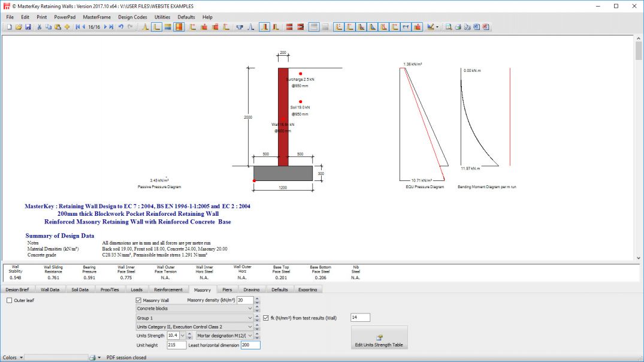Click the Paste clipboard icon

point(58,27)
